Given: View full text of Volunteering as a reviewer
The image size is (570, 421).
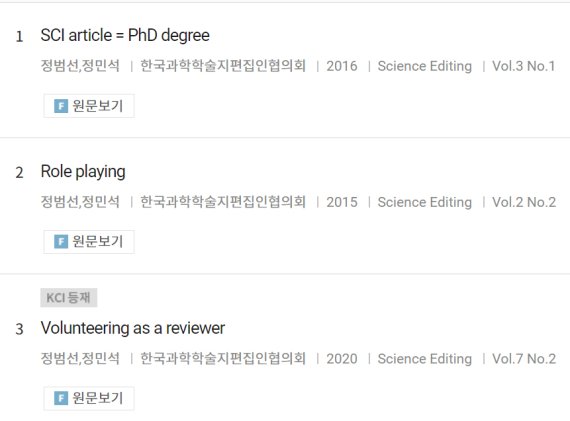Looking at the screenshot, I should (x=89, y=398).
